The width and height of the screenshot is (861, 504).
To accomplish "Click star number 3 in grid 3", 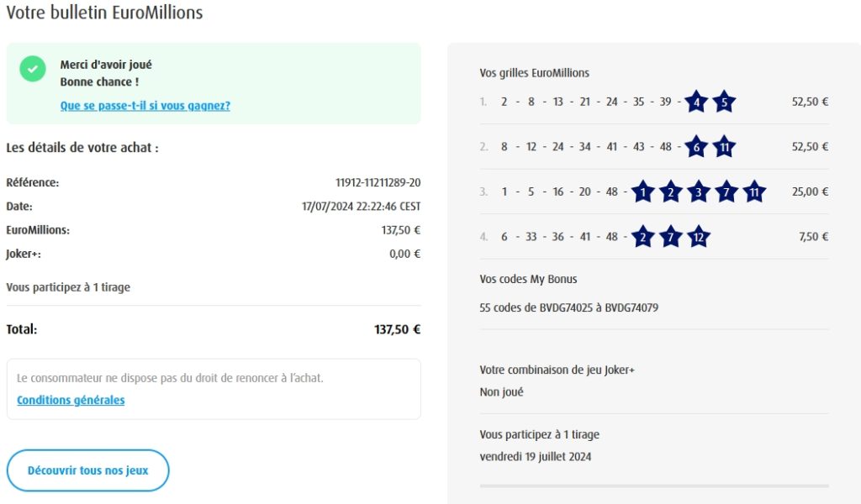I will click(699, 192).
